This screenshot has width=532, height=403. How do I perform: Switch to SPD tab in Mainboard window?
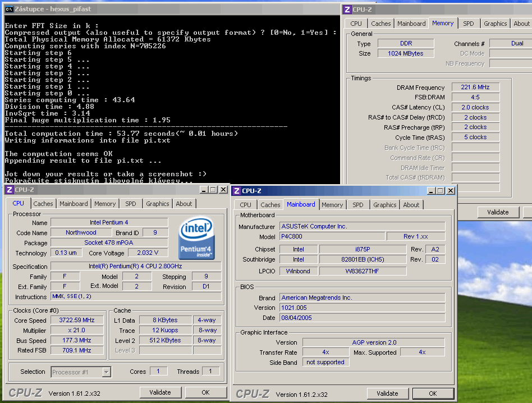[x=358, y=204]
